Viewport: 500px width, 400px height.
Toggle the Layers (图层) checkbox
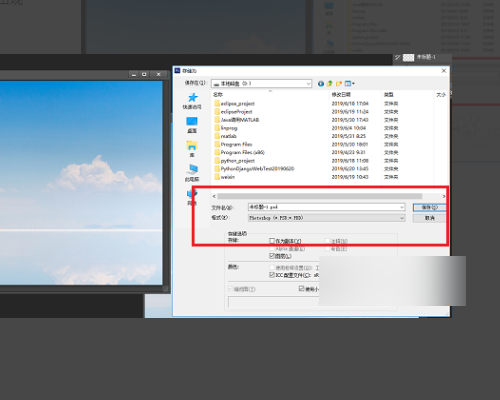point(272,256)
